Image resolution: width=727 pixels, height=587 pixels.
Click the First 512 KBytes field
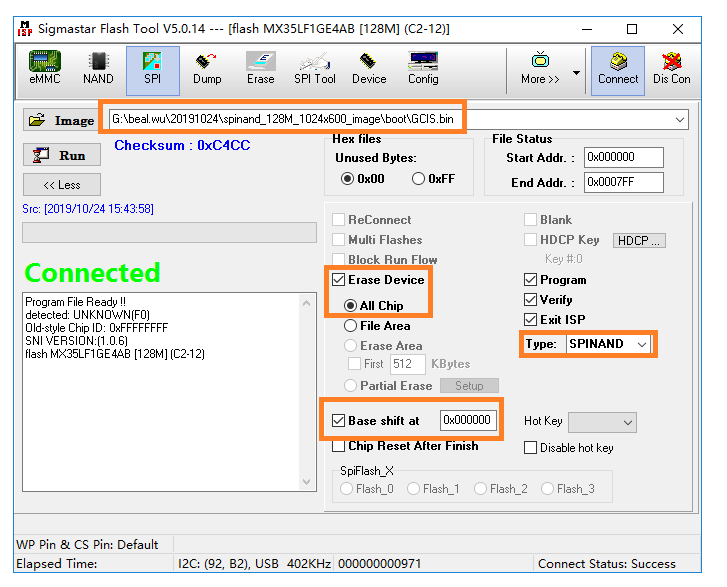pyautogui.click(x=408, y=364)
